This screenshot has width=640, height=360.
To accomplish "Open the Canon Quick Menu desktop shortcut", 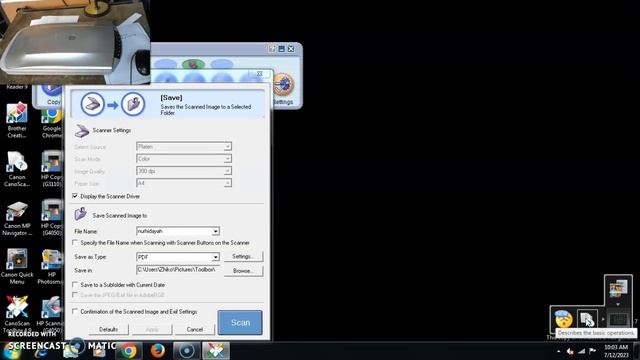I will point(17,267).
